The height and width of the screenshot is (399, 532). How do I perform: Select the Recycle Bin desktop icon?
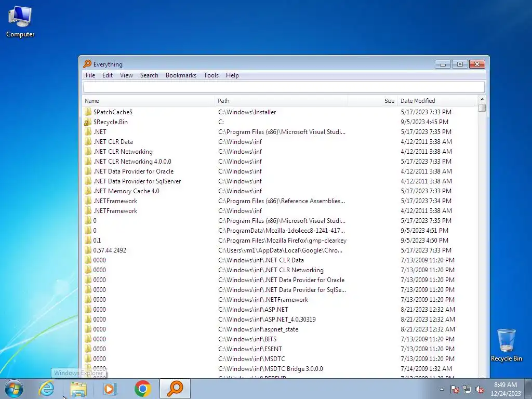click(506, 345)
